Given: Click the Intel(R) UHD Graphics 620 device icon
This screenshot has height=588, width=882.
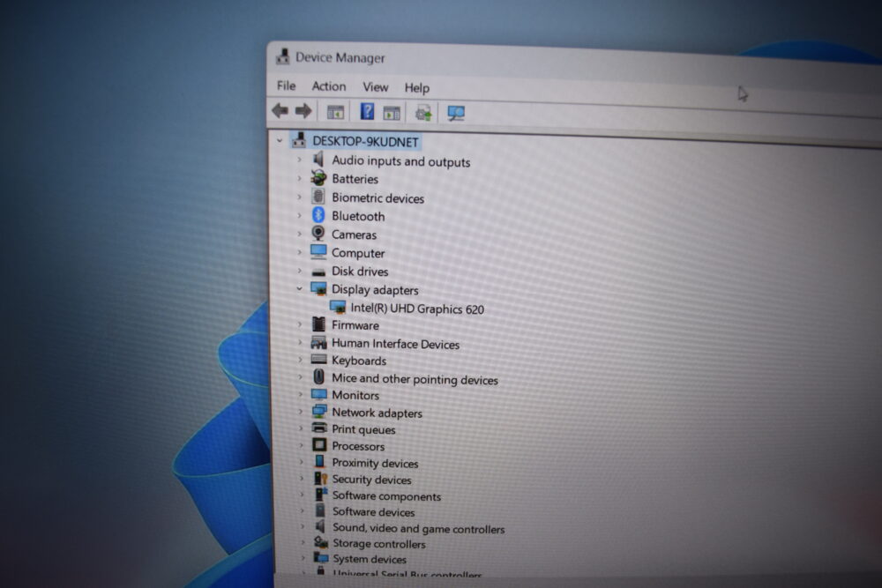Looking at the screenshot, I should [x=338, y=307].
